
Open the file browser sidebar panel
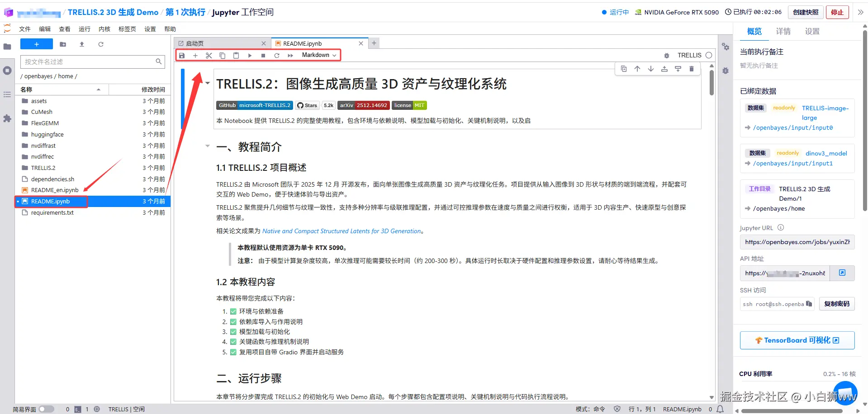[7, 47]
